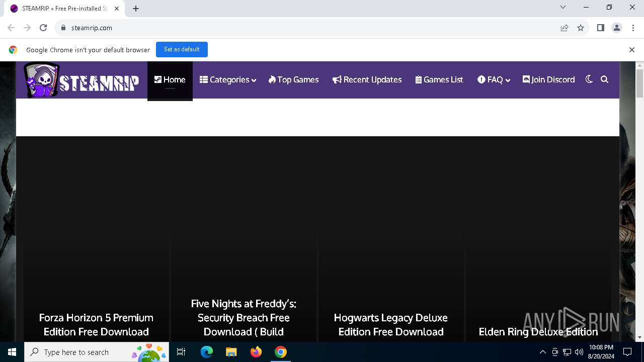The width and height of the screenshot is (644, 362).
Task: Dismiss the default browser notification bar
Action: tap(631, 50)
